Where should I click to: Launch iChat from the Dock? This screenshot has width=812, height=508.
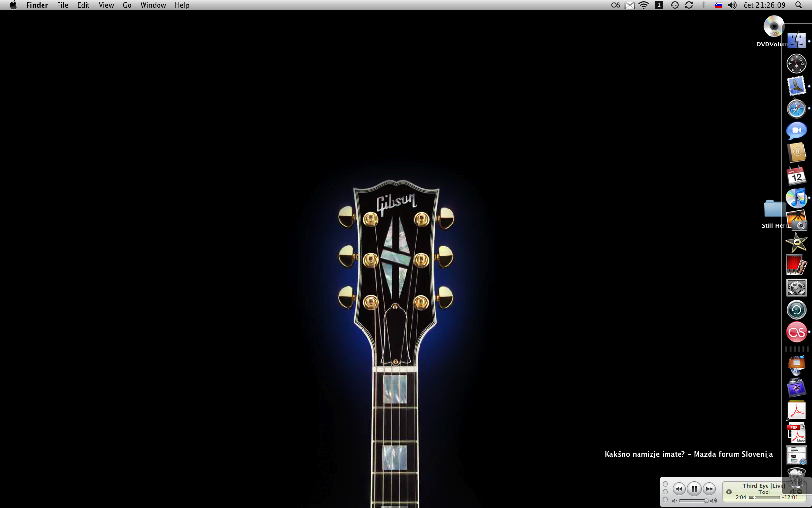click(x=797, y=131)
